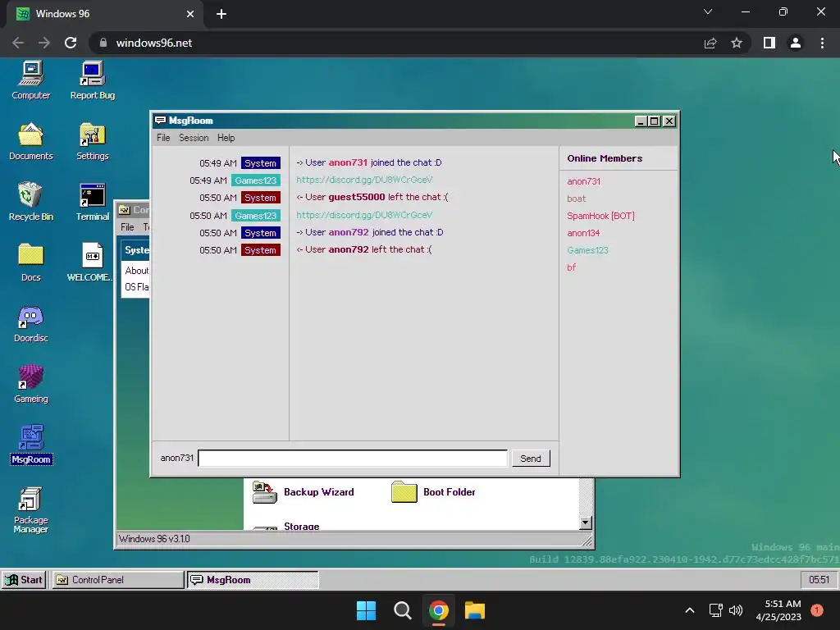Image resolution: width=840 pixels, height=630 pixels.
Task: Click the MsgRoom taskbar button
Action: point(253,580)
